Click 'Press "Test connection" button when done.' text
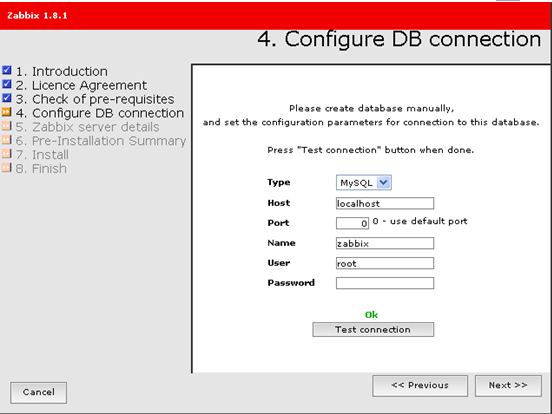The image size is (552, 414). coord(371,150)
